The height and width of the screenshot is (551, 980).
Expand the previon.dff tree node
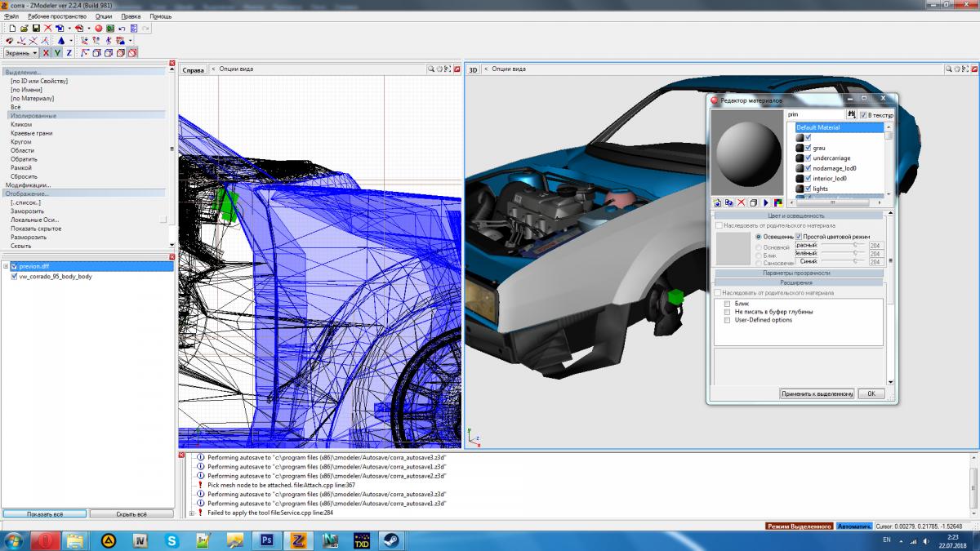point(6,266)
